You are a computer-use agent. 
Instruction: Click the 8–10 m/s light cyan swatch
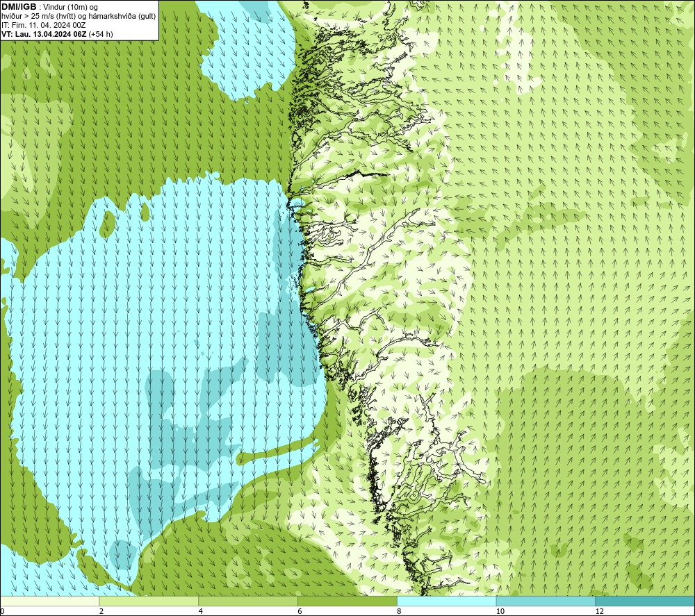point(447,601)
